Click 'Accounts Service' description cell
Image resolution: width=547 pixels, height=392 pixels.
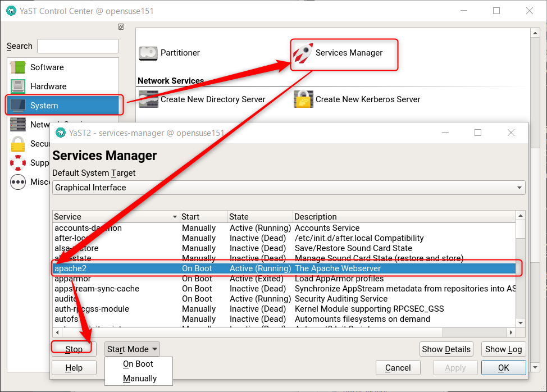coord(327,228)
